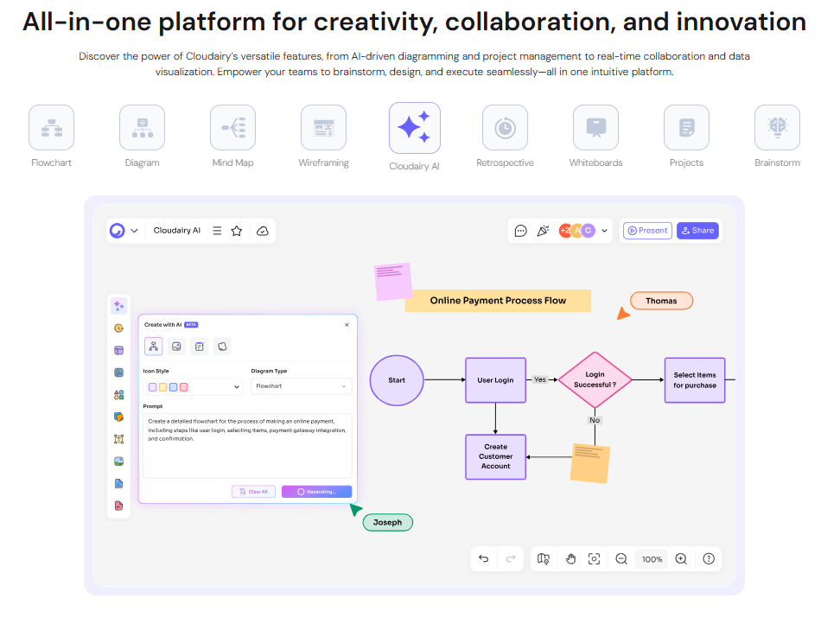
Task: Click the AI sparkle tool in sidebar
Action: (119, 306)
